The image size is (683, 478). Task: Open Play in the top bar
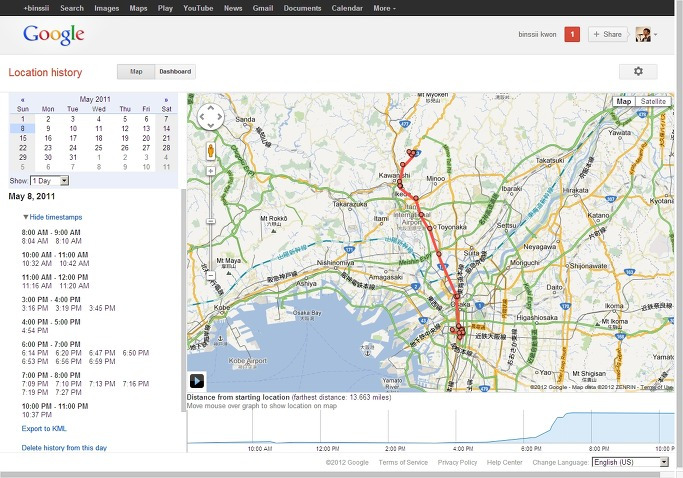click(165, 8)
